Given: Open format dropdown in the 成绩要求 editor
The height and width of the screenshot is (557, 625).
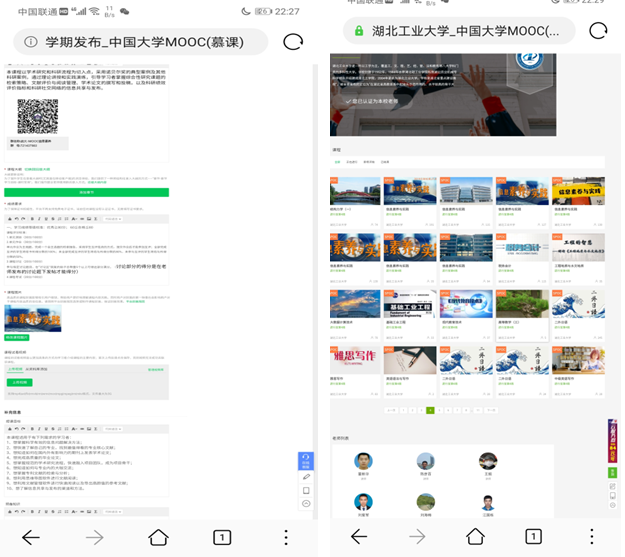Looking at the screenshot, I should 113,219.
